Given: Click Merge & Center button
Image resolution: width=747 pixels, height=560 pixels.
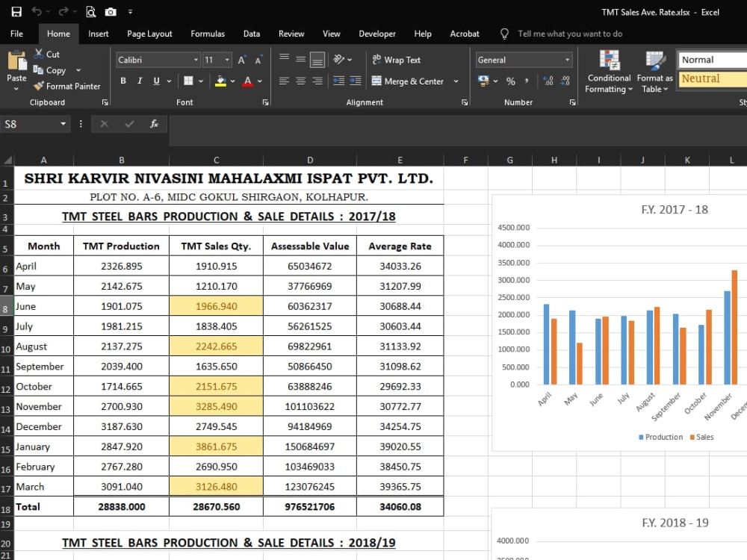Looking at the screenshot, I should click(408, 81).
